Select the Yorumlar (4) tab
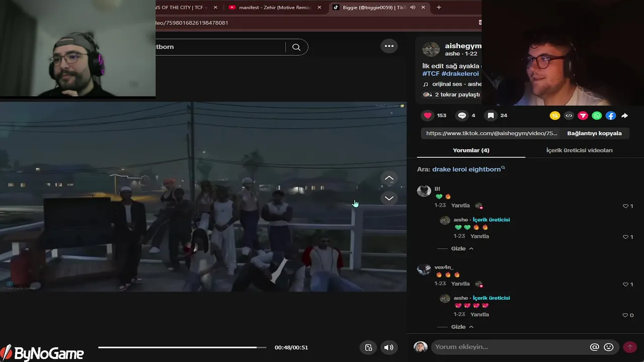The height and width of the screenshot is (362, 644). pyautogui.click(x=471, y=150)
